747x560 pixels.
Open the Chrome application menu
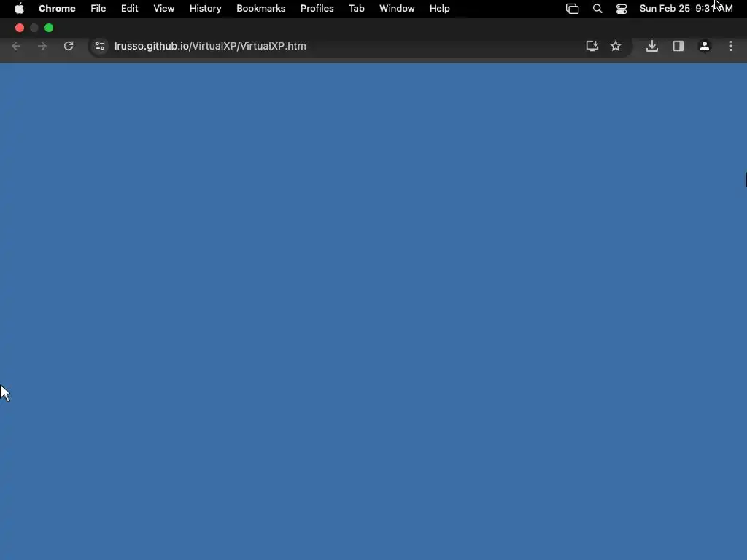tap(57, 9)
